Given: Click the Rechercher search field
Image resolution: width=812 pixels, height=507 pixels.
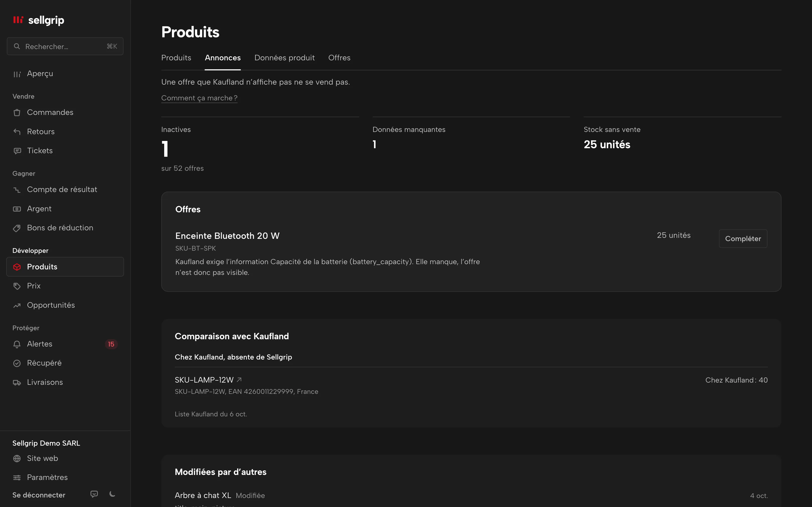Looking at the screenshot, I should [65, 46].
